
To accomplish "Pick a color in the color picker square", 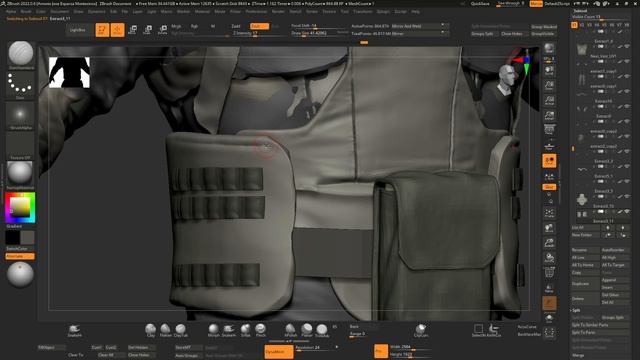I will click(x=20, y=207).
